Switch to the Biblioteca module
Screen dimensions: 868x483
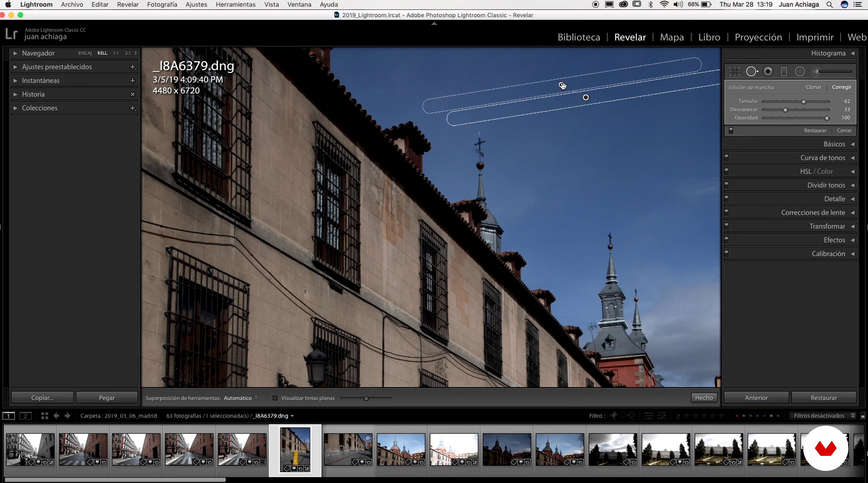click(x=579, y=37)
